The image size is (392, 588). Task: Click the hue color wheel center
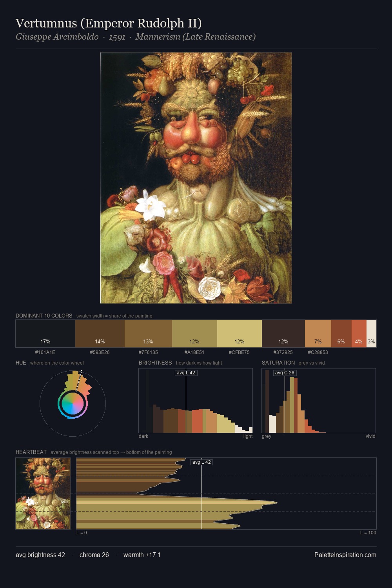pos(73,403)
